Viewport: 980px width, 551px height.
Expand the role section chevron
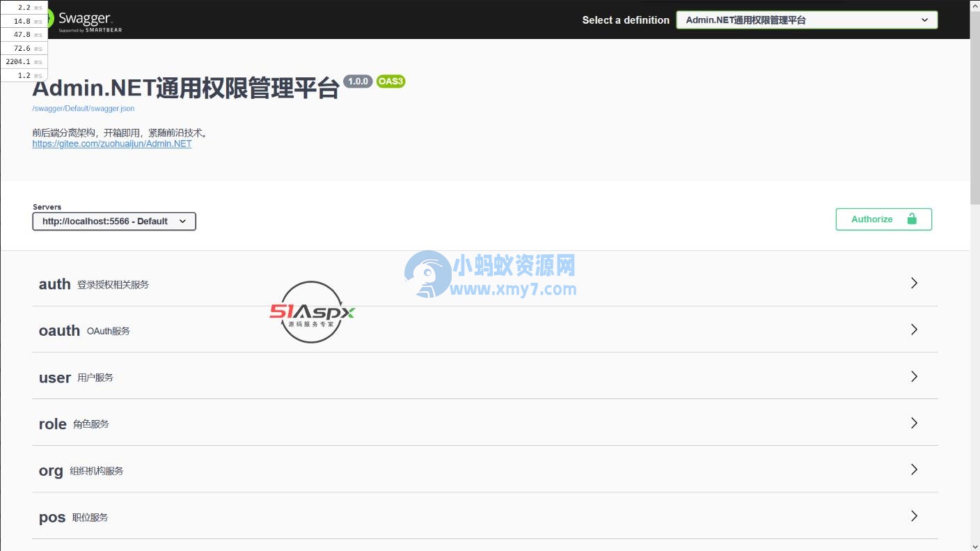click(x=915, y=423)
